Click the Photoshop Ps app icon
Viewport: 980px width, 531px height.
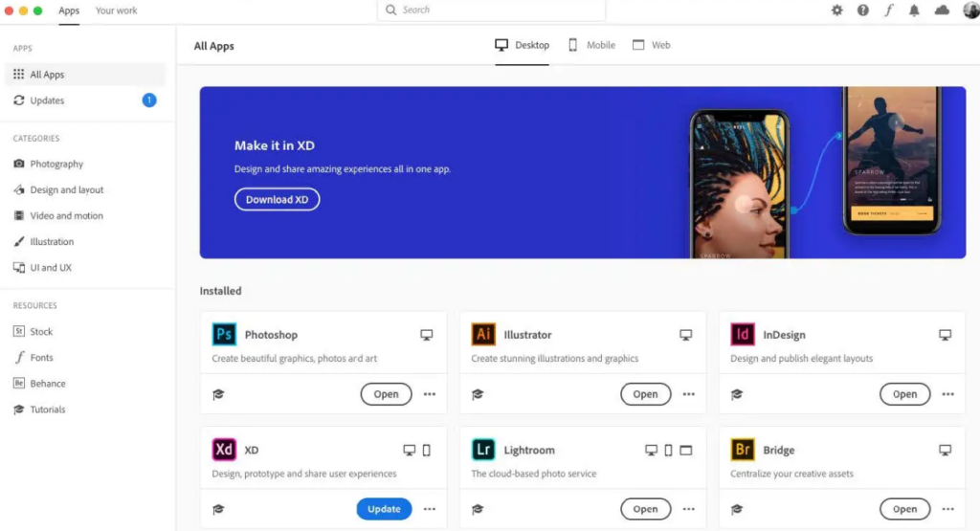(224, 334)
